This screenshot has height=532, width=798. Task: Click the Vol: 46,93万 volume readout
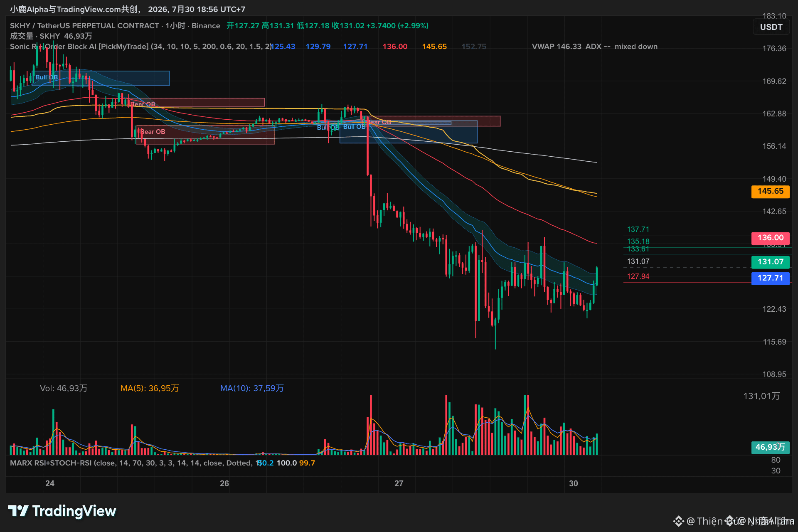pyautogui.click(x=64, y=388)
